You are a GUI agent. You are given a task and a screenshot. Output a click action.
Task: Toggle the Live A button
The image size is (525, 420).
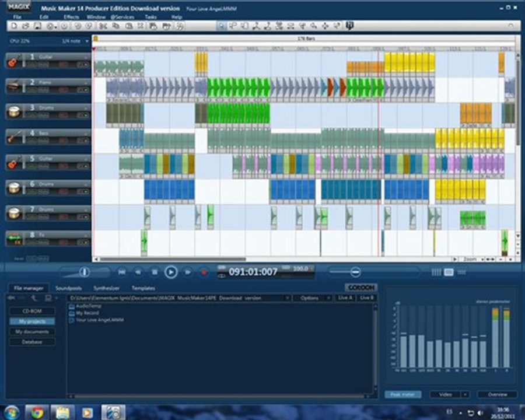(x=345, y=298)
